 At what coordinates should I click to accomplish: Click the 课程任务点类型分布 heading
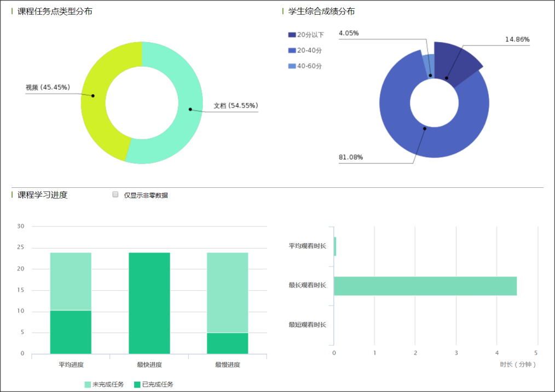coord(55,11)
